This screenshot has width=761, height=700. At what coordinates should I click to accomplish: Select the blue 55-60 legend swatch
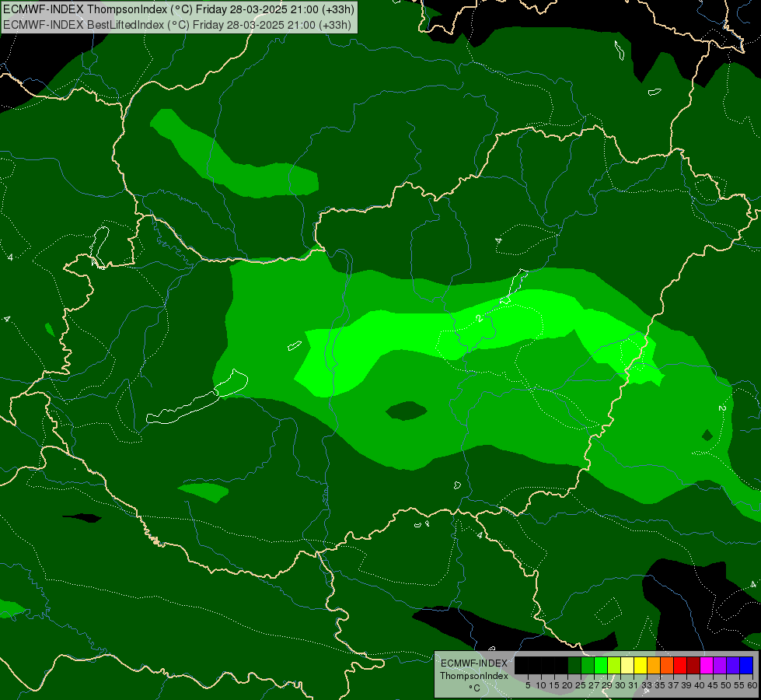(746, 665)
